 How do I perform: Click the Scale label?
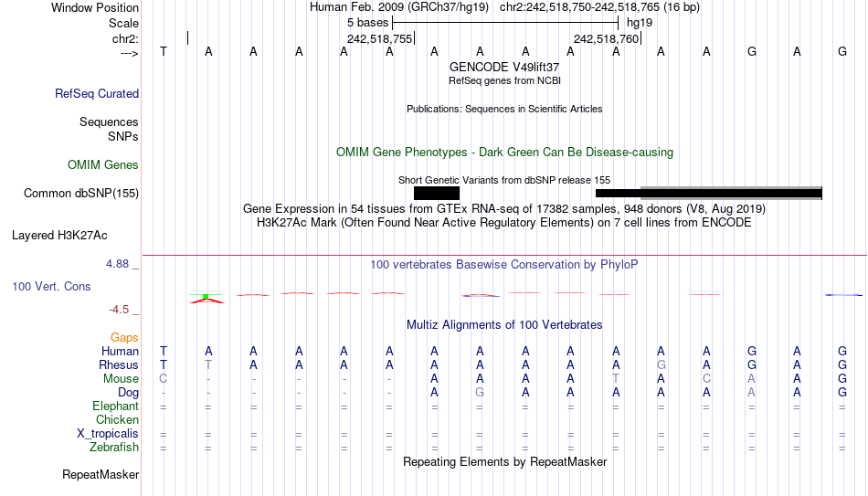coord(123,23)
